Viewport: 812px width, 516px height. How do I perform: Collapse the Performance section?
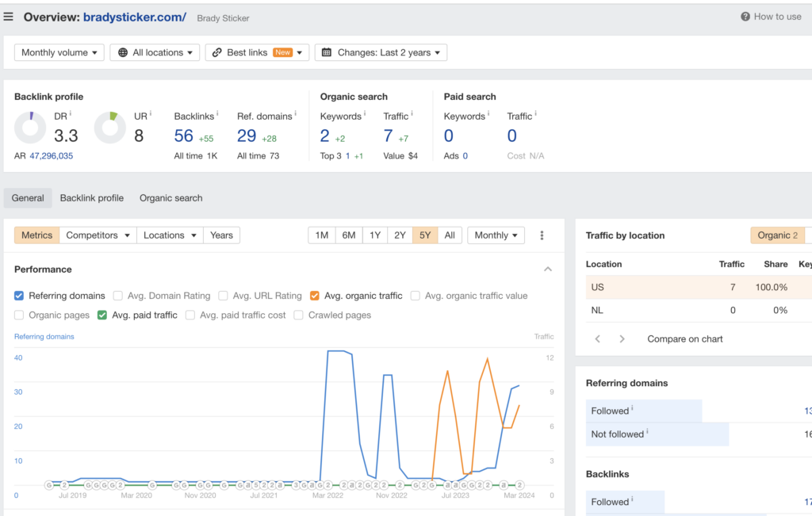tap(548, 269)
